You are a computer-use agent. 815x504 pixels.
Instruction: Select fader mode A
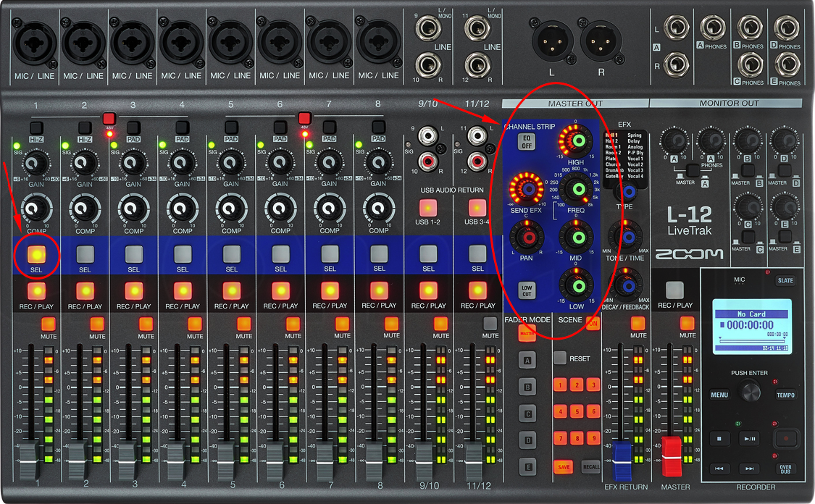[x=529, y=360]
